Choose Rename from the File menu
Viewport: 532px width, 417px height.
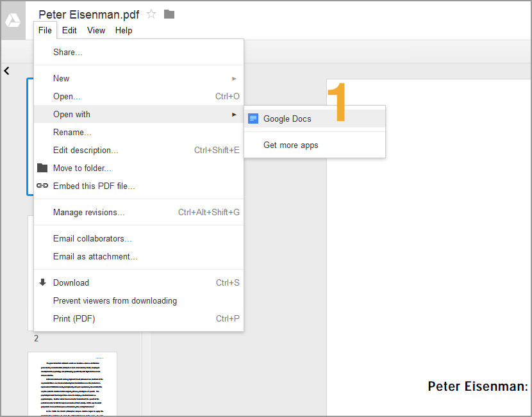click(x=72, y=132)
